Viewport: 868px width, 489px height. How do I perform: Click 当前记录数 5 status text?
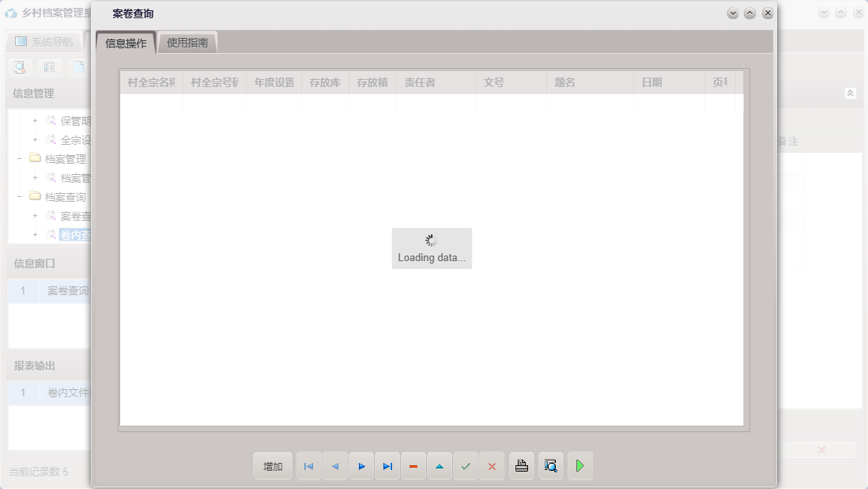pyautogui.click(x=38, y=472)
